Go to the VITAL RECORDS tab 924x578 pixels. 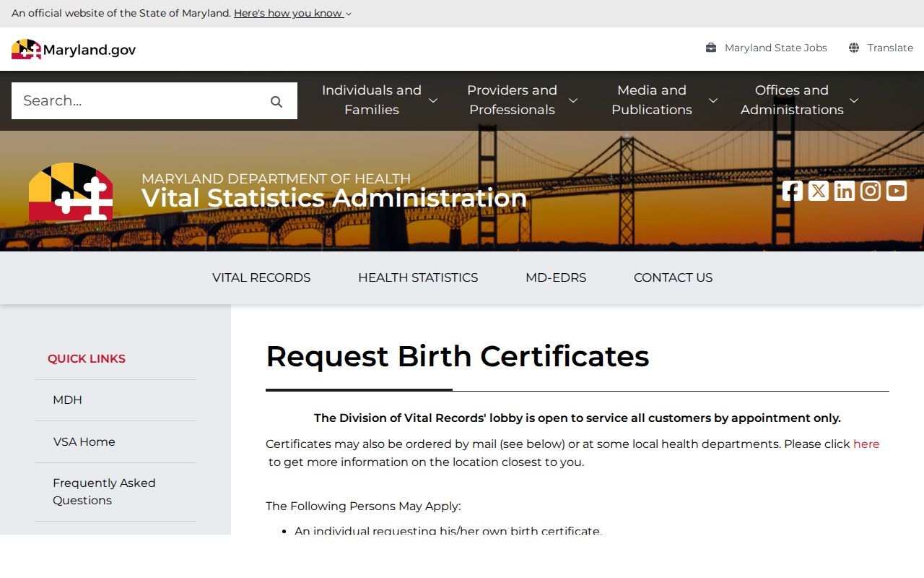[261, 277]
